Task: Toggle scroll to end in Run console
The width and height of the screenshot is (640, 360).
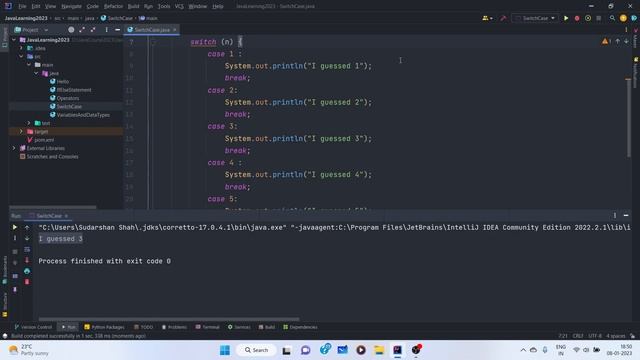Action: [27, 260]
